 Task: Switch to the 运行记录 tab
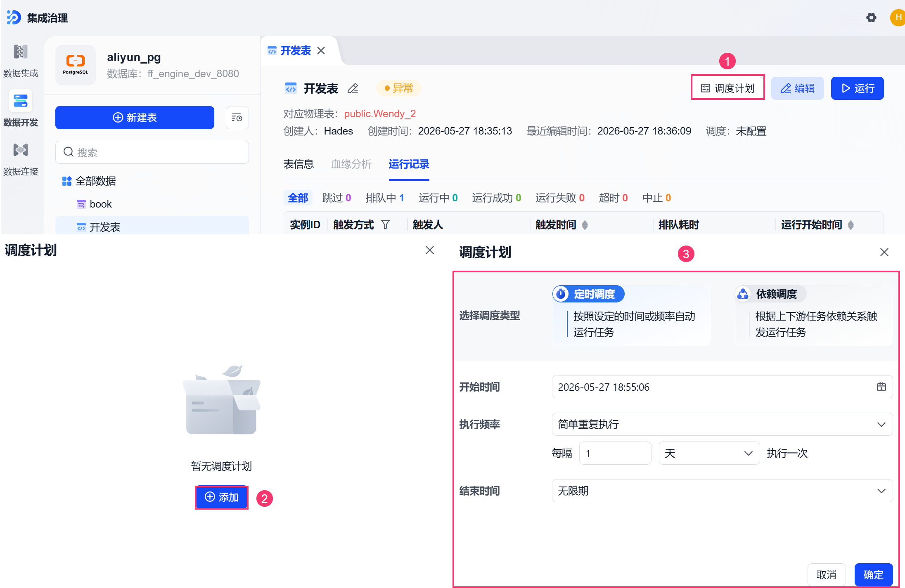[409, 164]
